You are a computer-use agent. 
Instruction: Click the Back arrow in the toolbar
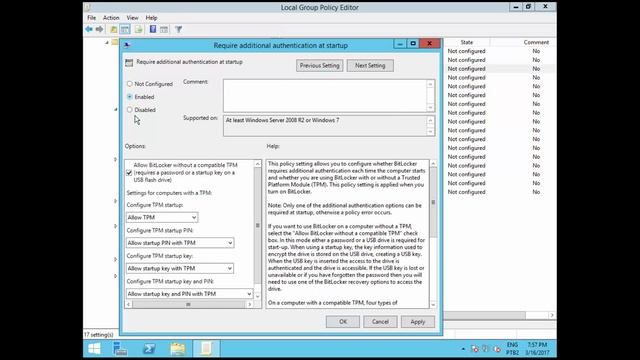tap(89, 29)
